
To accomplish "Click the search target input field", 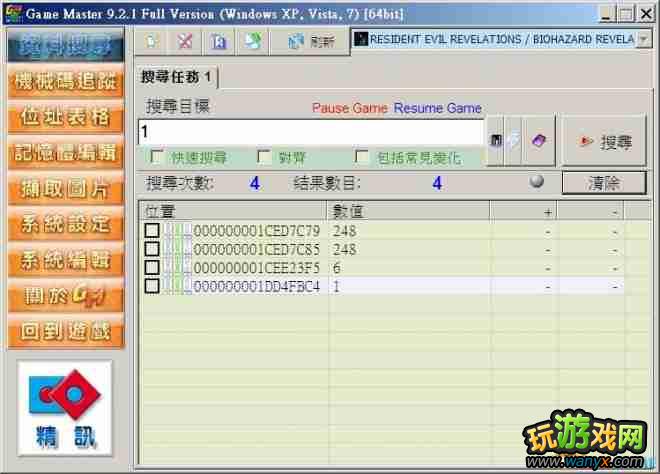I will pos(310,132).
